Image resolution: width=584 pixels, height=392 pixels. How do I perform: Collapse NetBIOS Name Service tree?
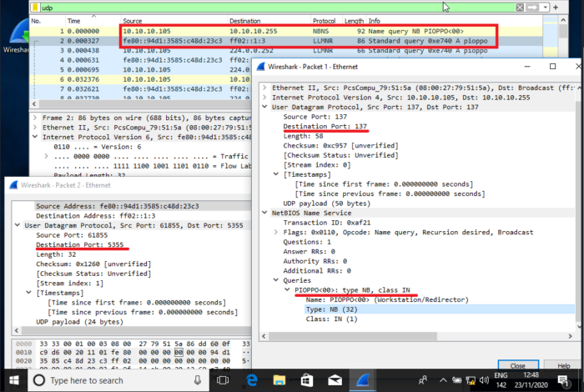tap(264, 213)
